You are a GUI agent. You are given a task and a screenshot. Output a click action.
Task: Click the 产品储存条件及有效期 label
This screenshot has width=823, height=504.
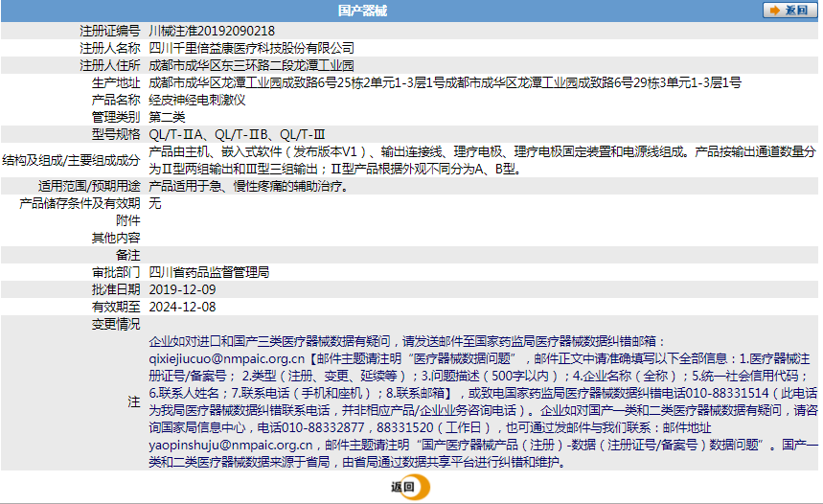click(x=80, y=204)
